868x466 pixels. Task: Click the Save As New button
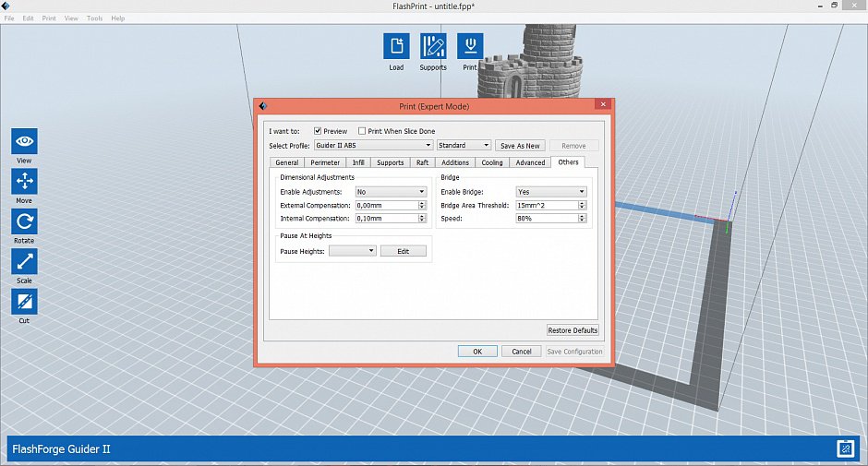coord(520,146)
